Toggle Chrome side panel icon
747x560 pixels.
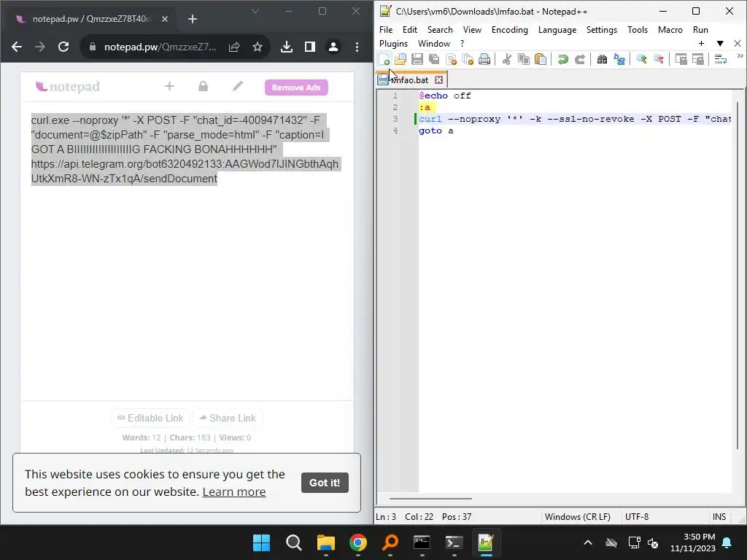309,47
